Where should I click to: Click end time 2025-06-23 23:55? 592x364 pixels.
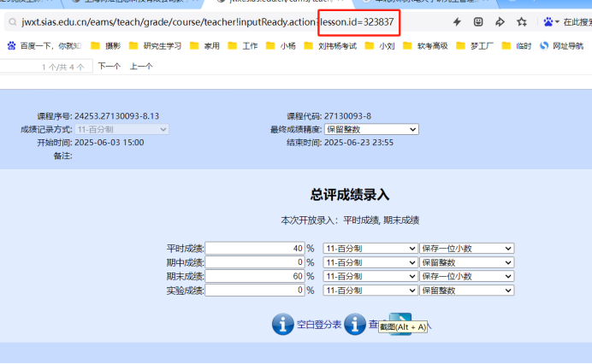[x=358, y=143]
